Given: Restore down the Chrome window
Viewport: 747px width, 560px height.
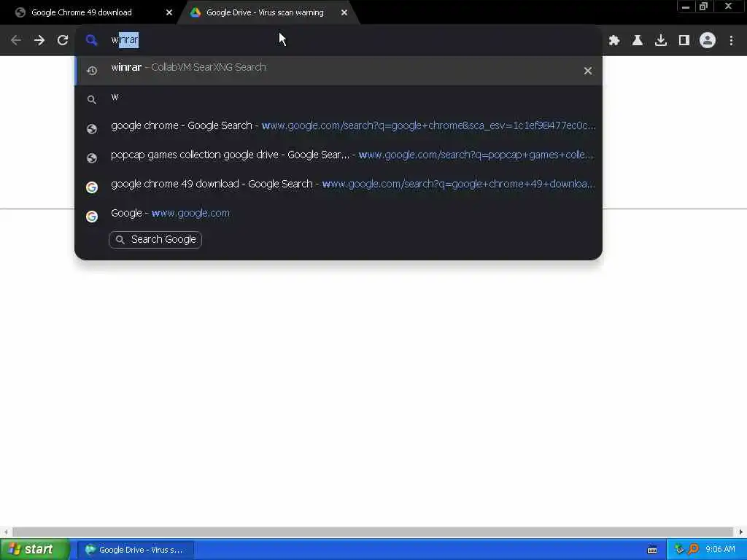Looking at the screenshot, I should (x=704, y=7).
